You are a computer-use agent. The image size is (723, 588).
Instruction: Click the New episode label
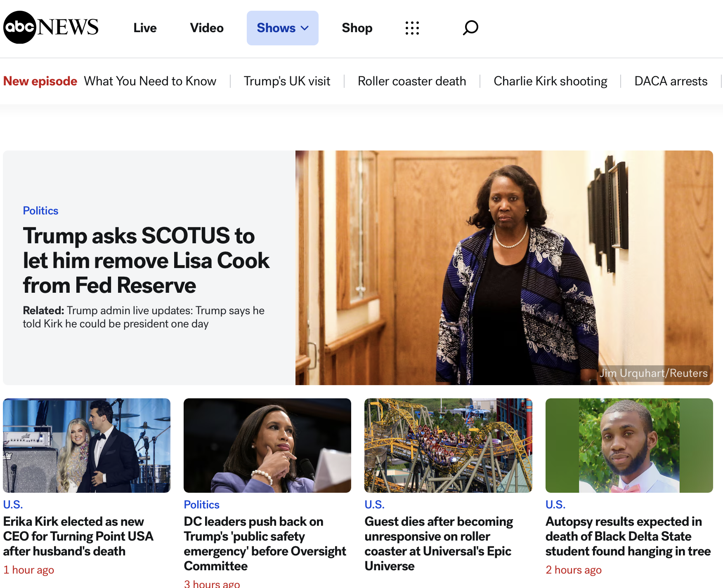pos(40,81)
